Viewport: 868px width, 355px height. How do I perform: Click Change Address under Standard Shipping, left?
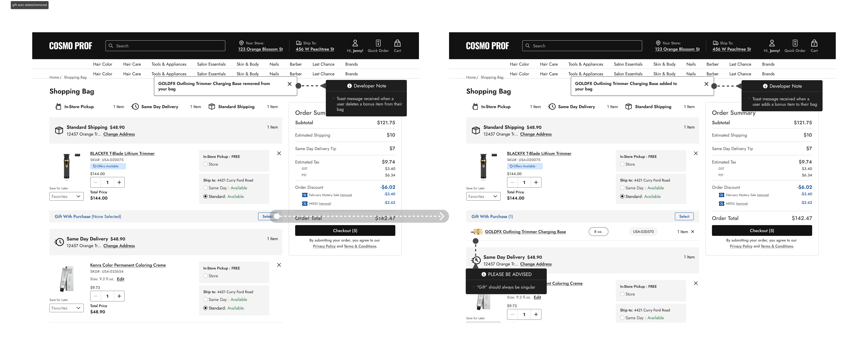click(119, 134)
